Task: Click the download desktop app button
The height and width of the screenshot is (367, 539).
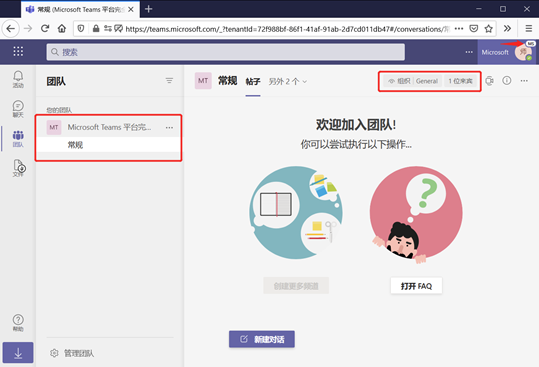Action: pyautogui.click(x=18, y=353)
